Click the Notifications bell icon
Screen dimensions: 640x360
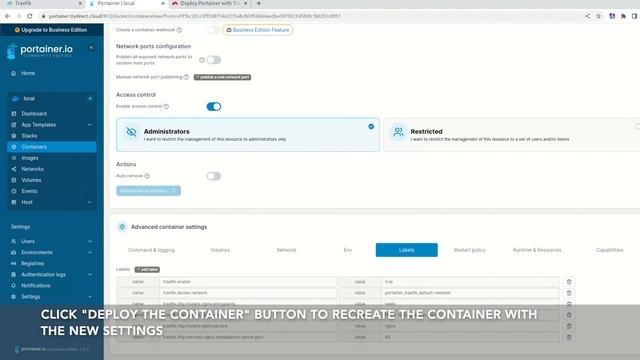(x=13, y=285)
